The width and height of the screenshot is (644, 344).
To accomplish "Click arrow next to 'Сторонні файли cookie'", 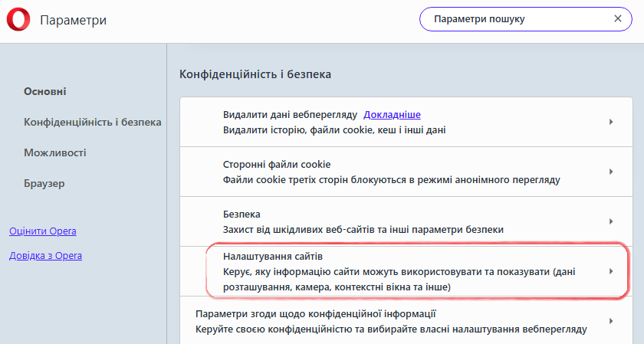I will pyautogui.click(x=611, y=172).
